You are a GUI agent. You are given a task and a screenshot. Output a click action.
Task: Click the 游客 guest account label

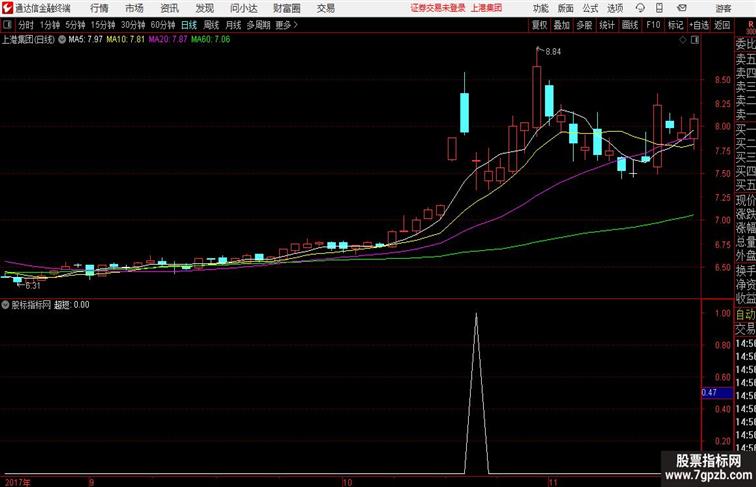[x=723, y=8]
